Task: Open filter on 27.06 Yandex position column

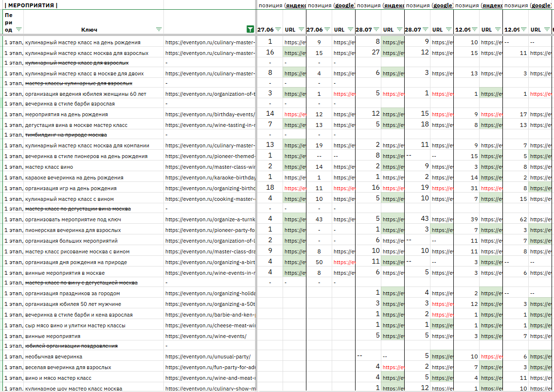Action: tap(278, 30)
